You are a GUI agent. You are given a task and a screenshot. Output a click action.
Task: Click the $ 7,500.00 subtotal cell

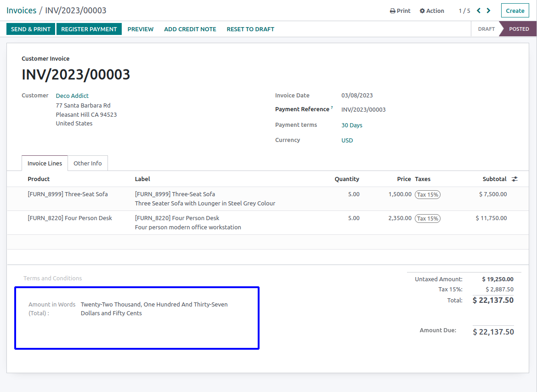[493, 194]
